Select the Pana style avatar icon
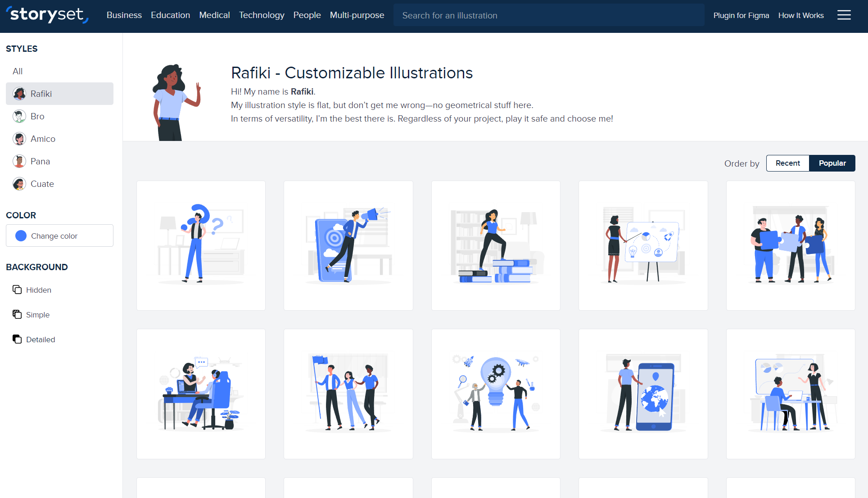The image size is (868, 498). 19,161
